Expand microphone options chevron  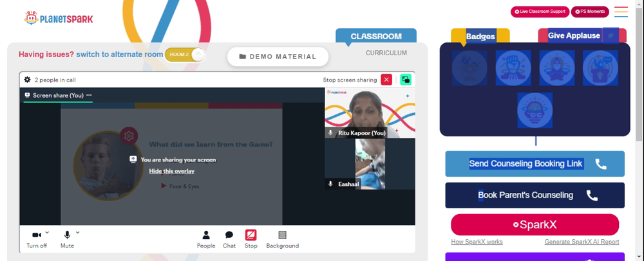tap(78, 232)
